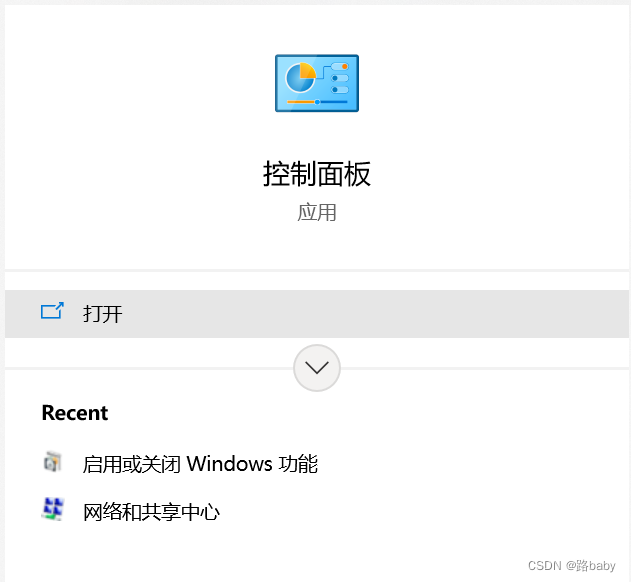Screen dimensions: 631x582
Task: Click the CSDN @路baby watermark
Action: coord(571,565)
